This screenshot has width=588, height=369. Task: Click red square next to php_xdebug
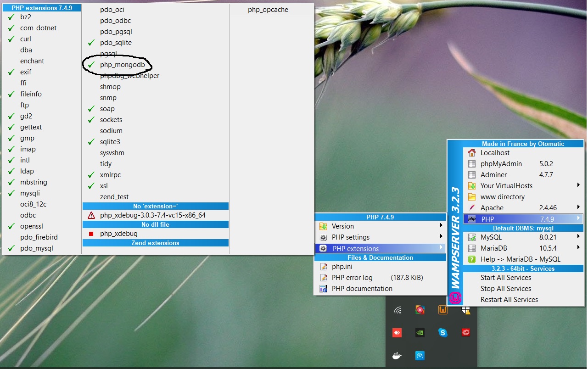point(91,234)
